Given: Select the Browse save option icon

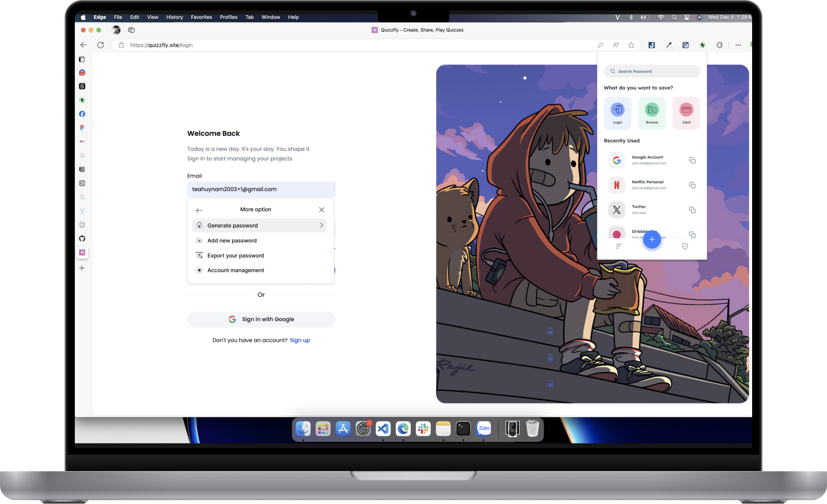Looking at the screenshot, I should 652,110.
